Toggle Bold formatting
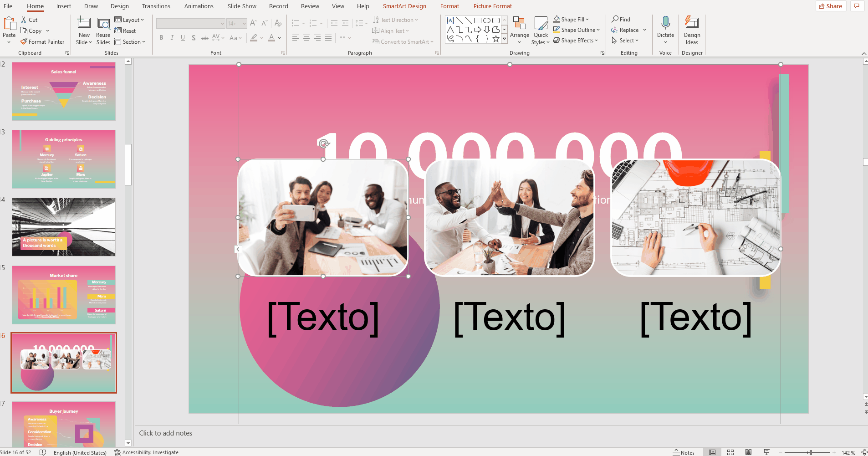The height and width of the screenshot is (456, 868). click(x=161, y=38)
